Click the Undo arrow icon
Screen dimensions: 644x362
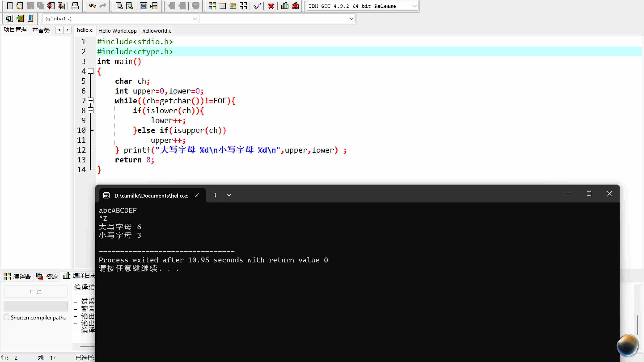coord(92,6)
